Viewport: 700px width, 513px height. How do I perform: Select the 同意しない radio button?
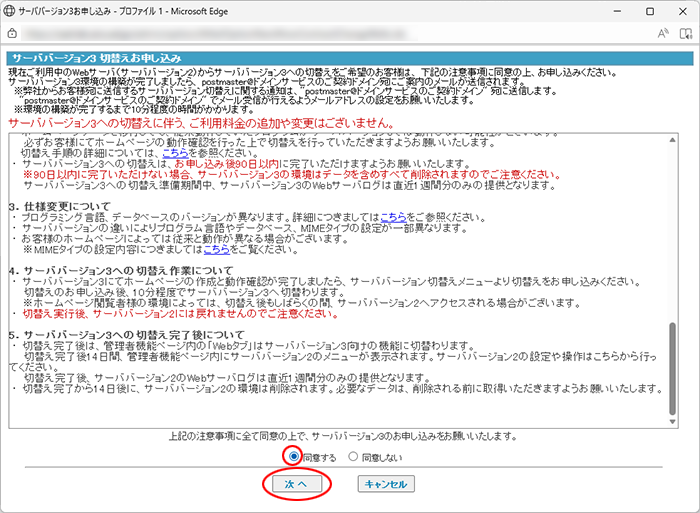352,456
